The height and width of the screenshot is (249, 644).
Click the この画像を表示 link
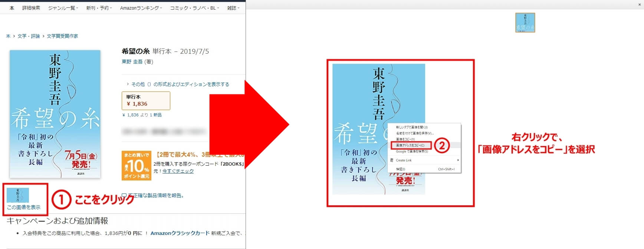click(24, 207)
